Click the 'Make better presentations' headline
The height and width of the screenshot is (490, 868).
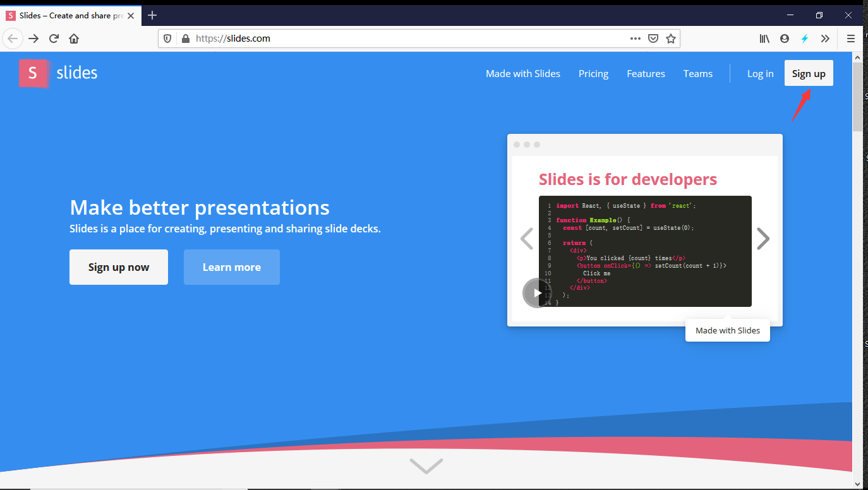tap(200, 207)
